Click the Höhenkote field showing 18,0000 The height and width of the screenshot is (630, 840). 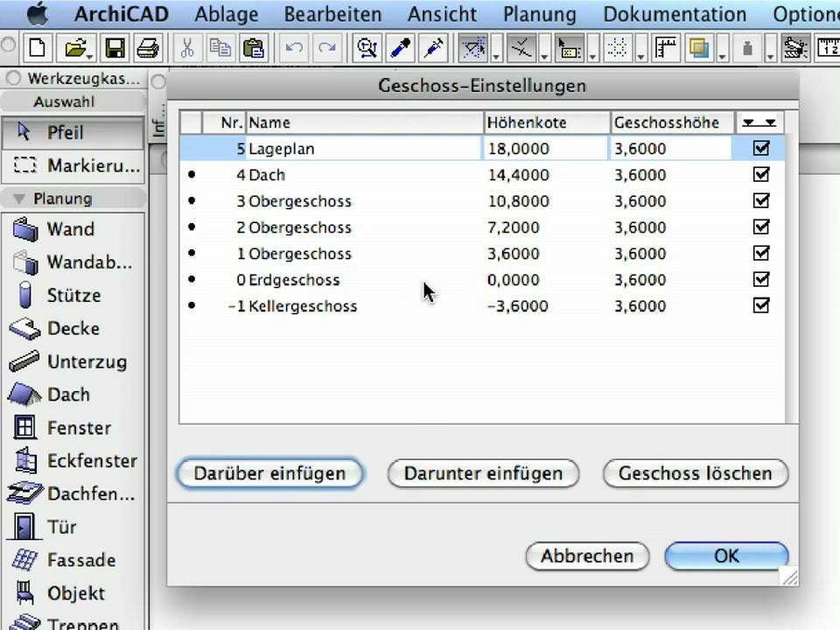(x=545, y=149)
